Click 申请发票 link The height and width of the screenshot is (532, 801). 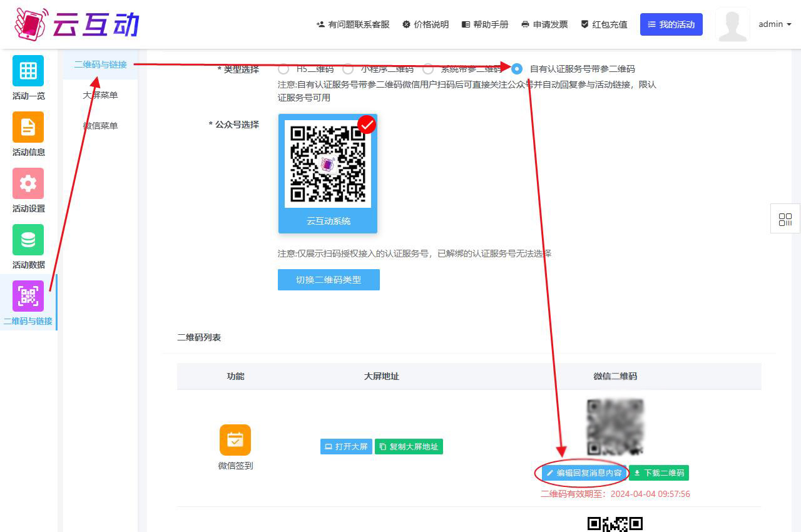tap(544, 24)
